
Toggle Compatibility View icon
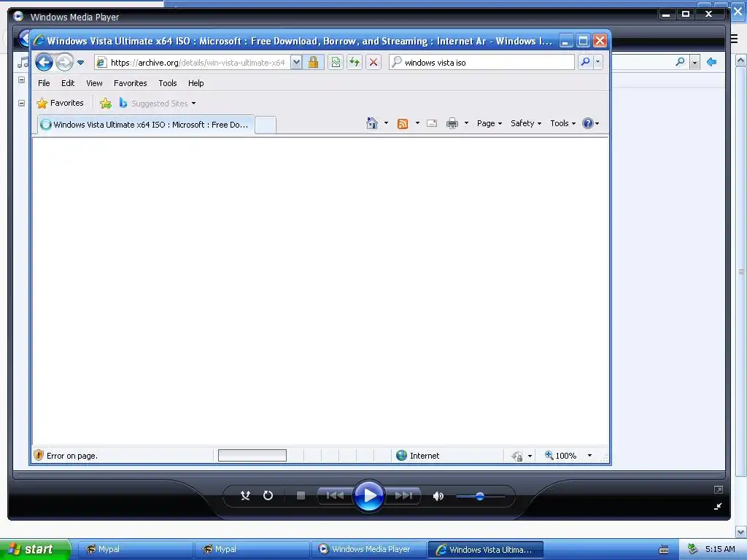[x=336, y=63]
